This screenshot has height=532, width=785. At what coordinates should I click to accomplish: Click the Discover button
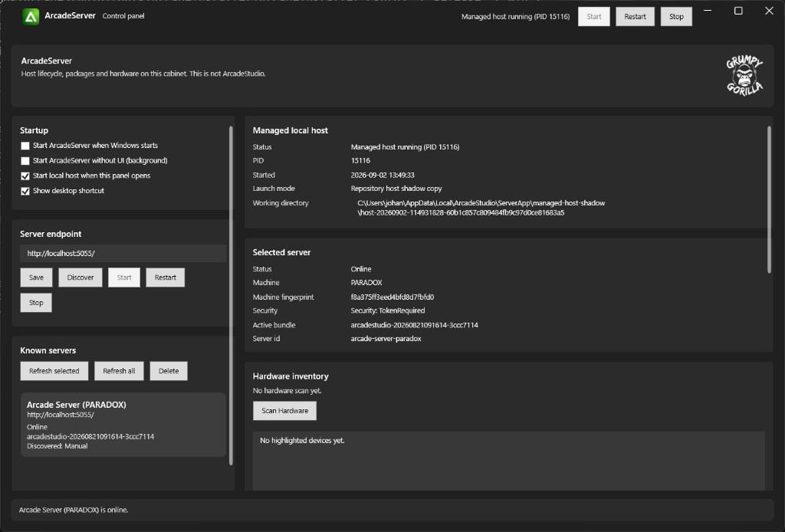pos(80,277)
